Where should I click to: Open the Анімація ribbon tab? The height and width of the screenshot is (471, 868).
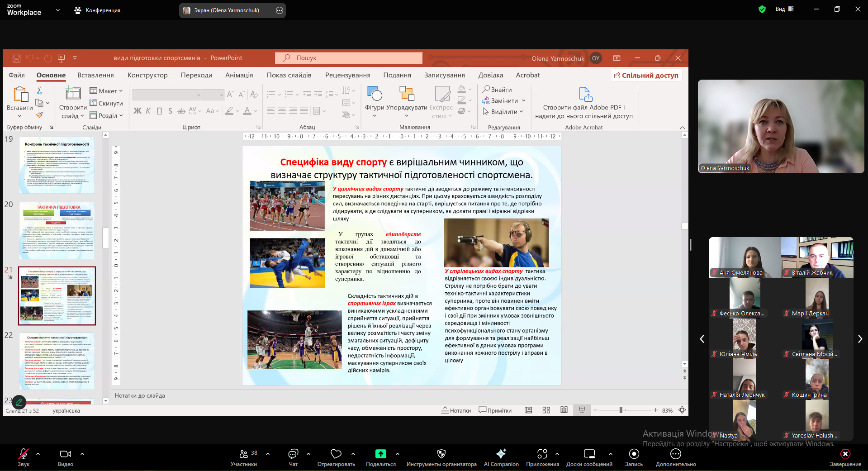pos(239,75)
